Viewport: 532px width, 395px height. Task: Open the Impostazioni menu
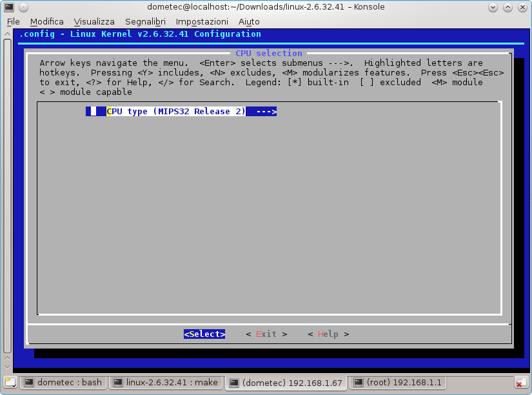point(202,21)
